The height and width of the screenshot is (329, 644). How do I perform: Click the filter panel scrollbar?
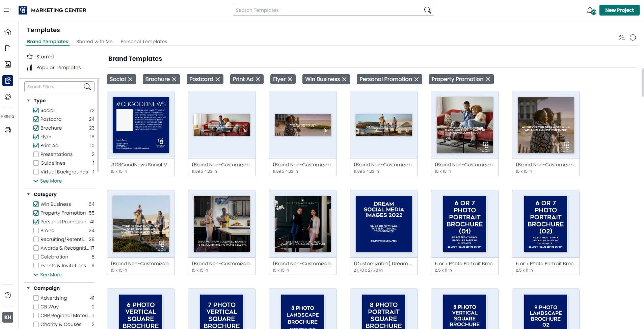coord(98,125)
